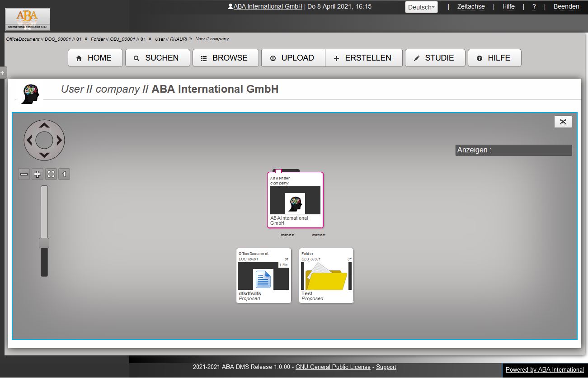Click the upload arrow icon in UPLOAD button
The image size is (588, 378).
tap(273, 58)
